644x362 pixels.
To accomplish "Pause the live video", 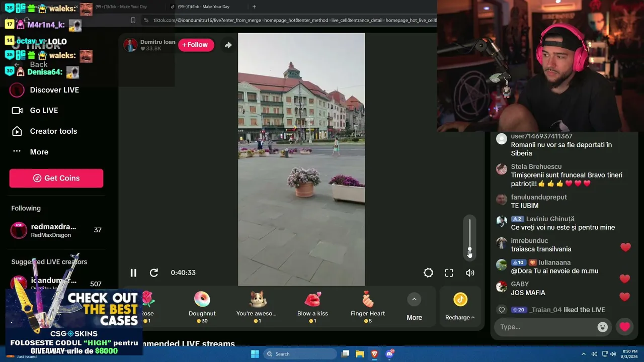I will [x=133, y=273].
